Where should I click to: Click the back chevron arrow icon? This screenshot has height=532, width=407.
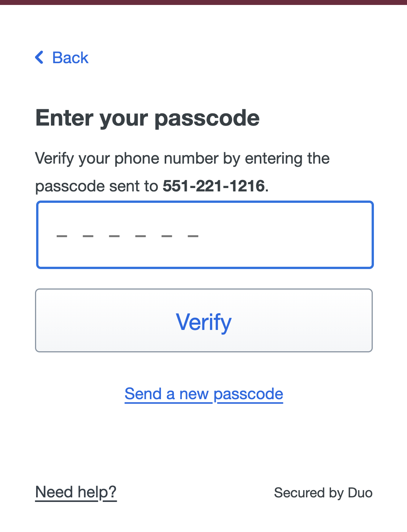(39, 57)
